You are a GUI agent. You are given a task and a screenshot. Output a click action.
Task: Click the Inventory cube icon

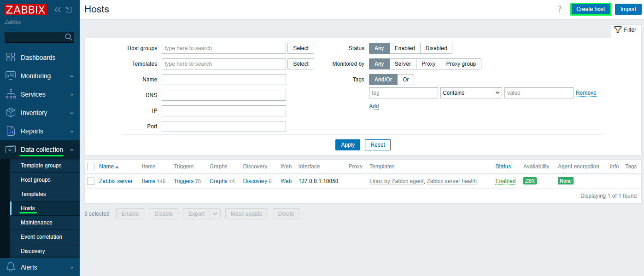(x=11, y=113)
